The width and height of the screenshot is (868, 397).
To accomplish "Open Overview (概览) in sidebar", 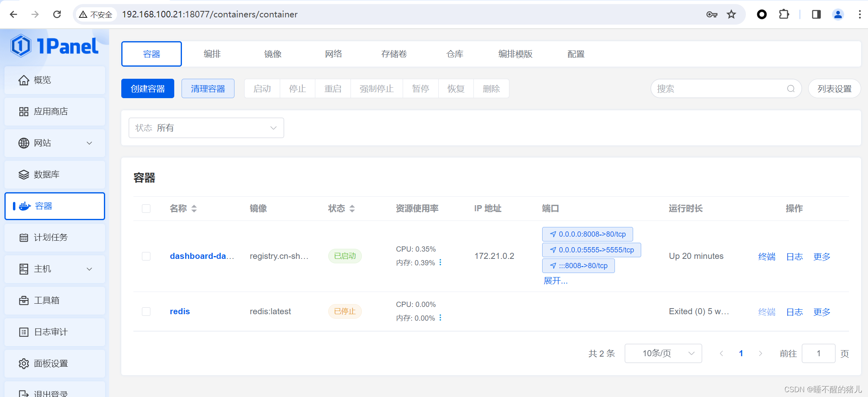I will tap(55, 80).
